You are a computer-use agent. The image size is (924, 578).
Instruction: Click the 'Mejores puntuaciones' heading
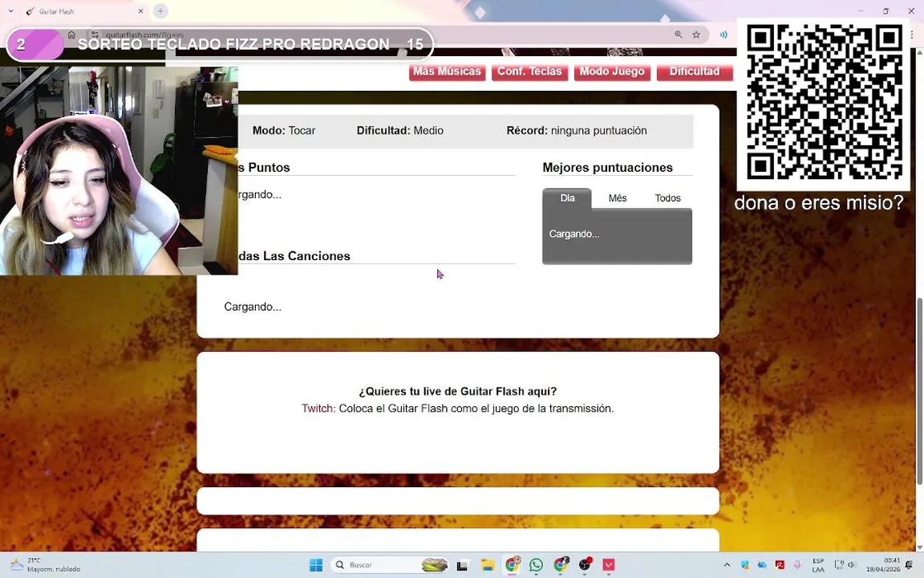(607, 168)
